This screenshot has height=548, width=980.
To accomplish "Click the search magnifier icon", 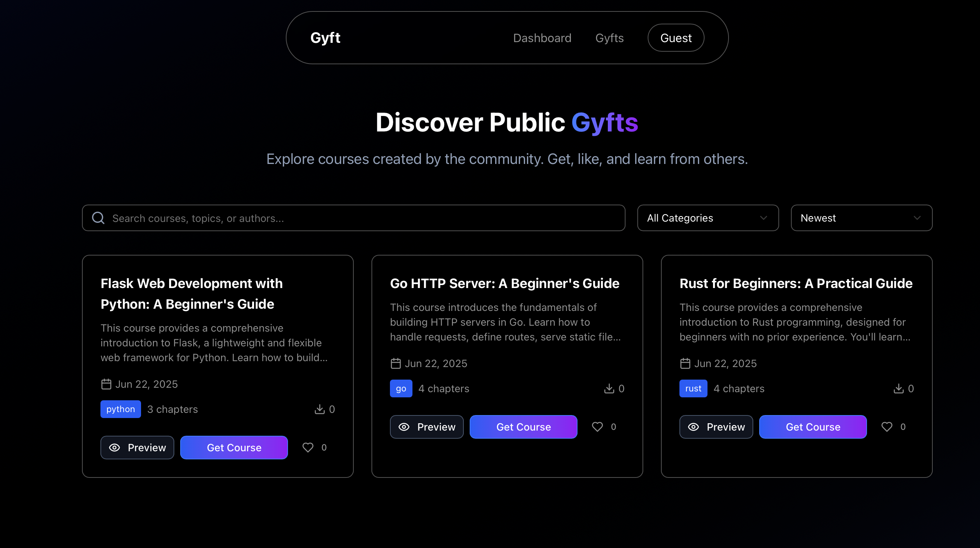I will [x=98, y=218].
